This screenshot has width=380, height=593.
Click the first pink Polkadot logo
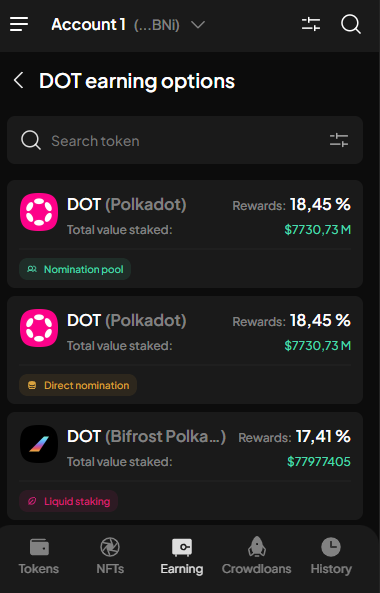point(39,212)
